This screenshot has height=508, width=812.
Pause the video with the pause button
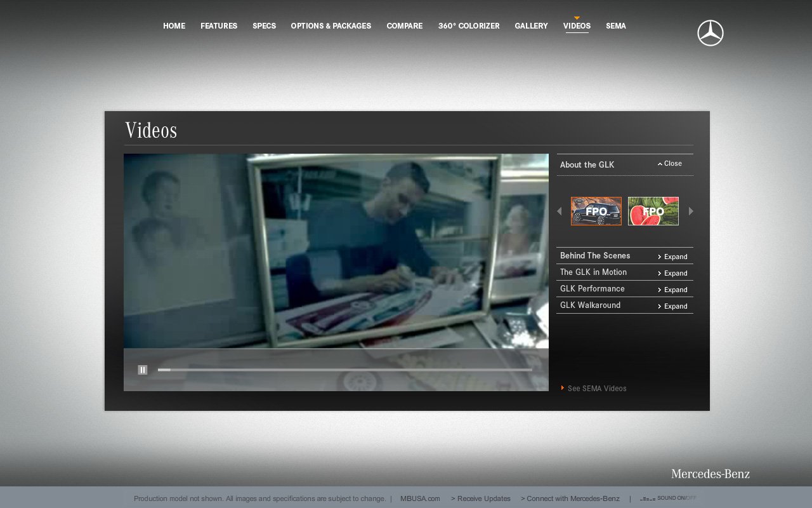coord(143,370)
